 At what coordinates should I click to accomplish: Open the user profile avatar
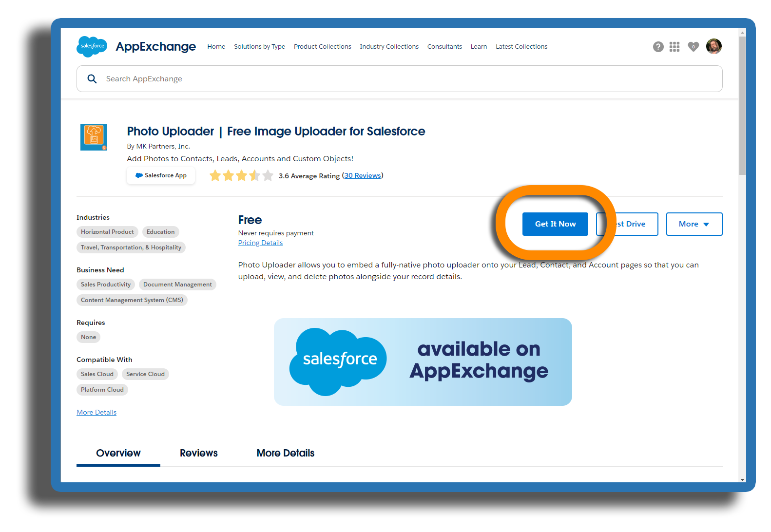pos(713,46)
